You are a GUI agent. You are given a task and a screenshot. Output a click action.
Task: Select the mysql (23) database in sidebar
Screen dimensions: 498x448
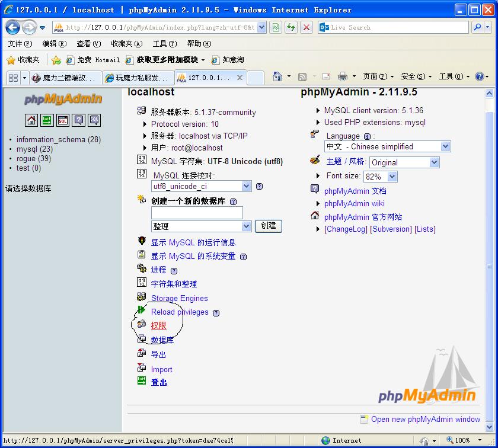click(34, 149)
